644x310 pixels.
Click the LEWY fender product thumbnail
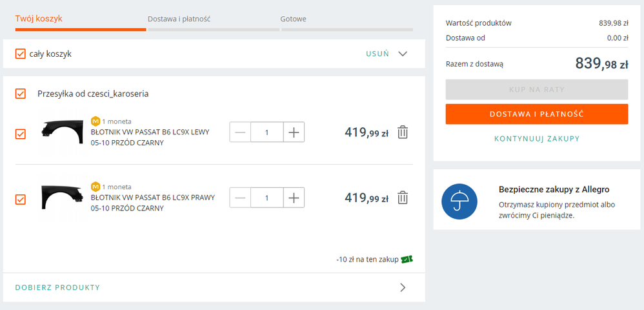tap(61, 132)
